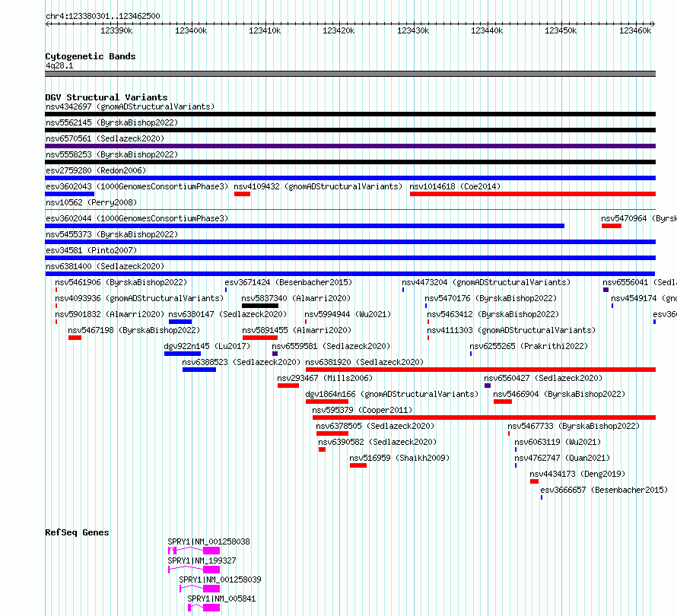Click the nsv5558253 ByrskaBishop2022 label
The width and height of the screenshot is (677, 616).
tap(112, 154)
